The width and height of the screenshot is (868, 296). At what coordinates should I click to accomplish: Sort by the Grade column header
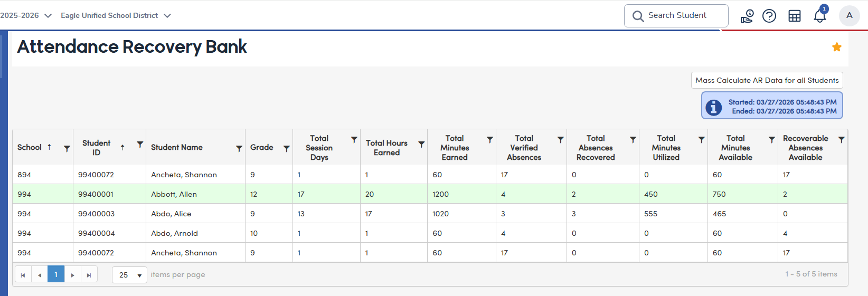pyautogui.click(x=262, y=147)
